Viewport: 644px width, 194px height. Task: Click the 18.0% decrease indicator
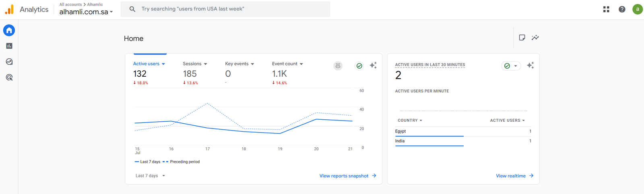(141, 83)
